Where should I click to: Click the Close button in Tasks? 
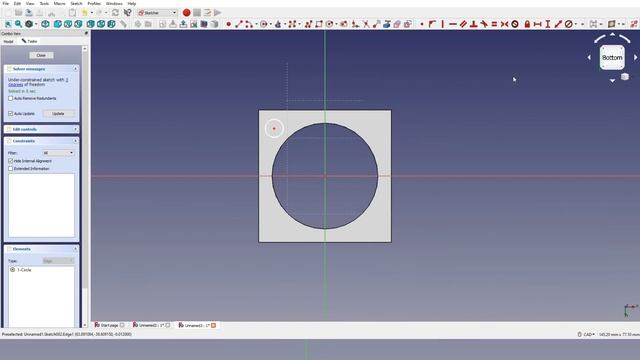(x=41, y=55)
